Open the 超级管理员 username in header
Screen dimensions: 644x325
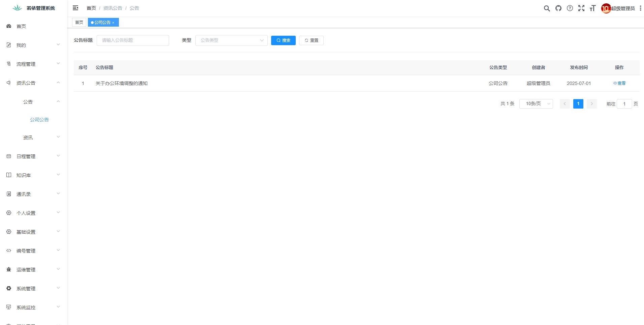pos(623,8)
